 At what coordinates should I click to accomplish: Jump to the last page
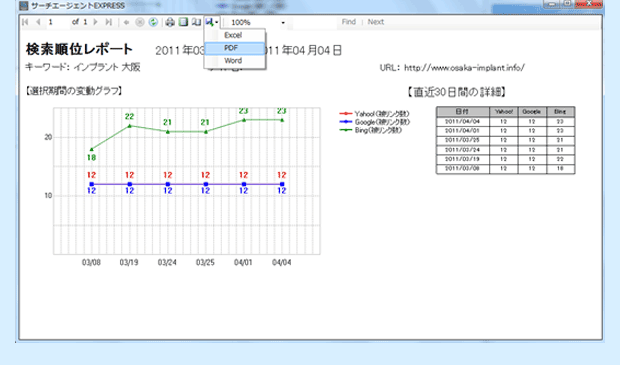pos(108,22)
